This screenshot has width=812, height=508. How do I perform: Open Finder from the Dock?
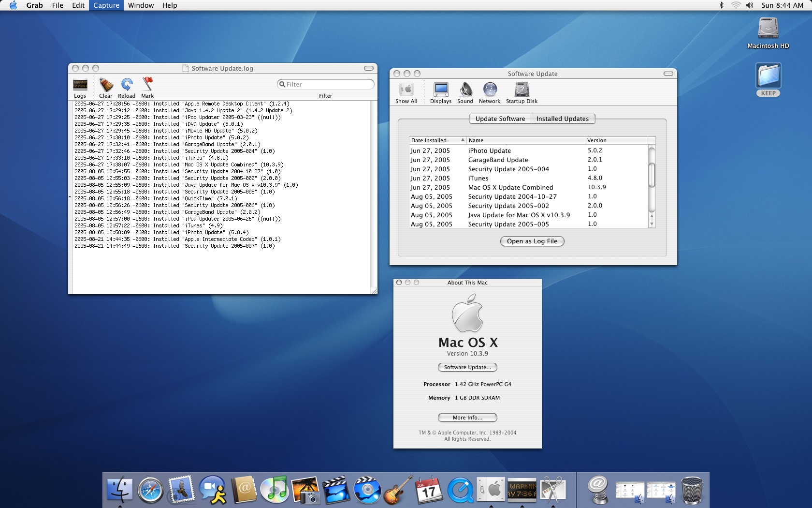coord(119,490)
